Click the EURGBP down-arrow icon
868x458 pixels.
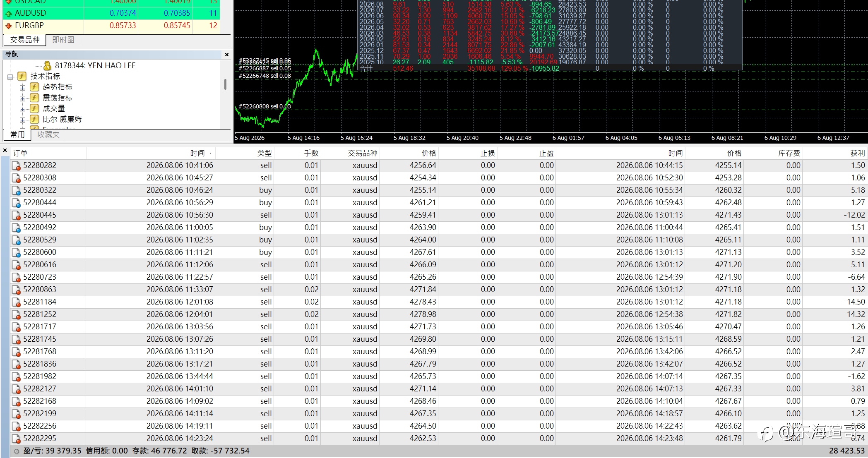click(x=8, y=26)
